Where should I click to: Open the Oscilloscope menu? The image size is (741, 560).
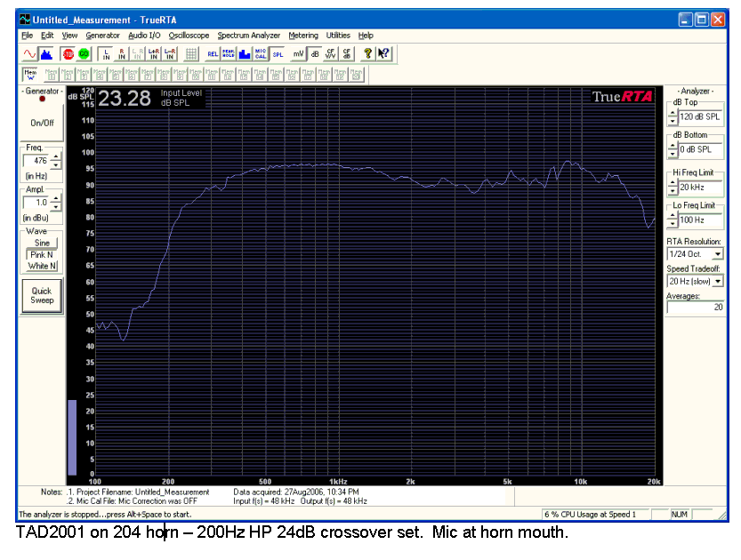[x=189, y=36]
